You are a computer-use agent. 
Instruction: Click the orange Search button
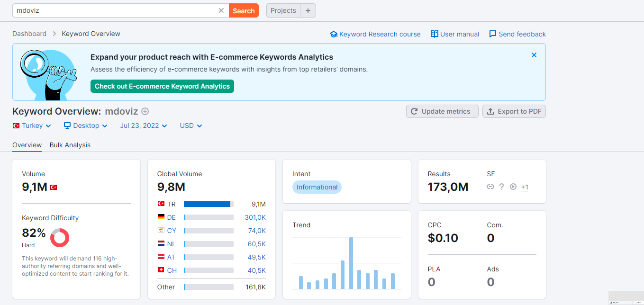point(244,10)
